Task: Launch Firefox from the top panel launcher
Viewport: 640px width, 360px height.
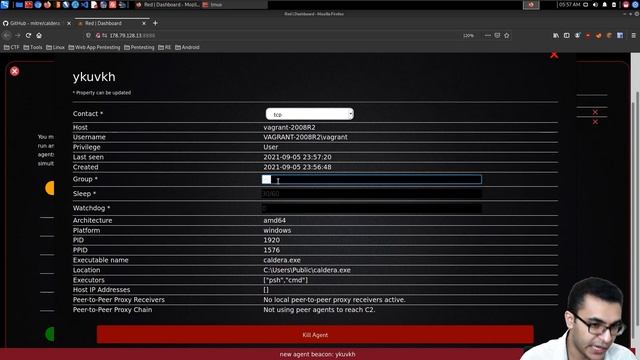Action: pos(47,5)
